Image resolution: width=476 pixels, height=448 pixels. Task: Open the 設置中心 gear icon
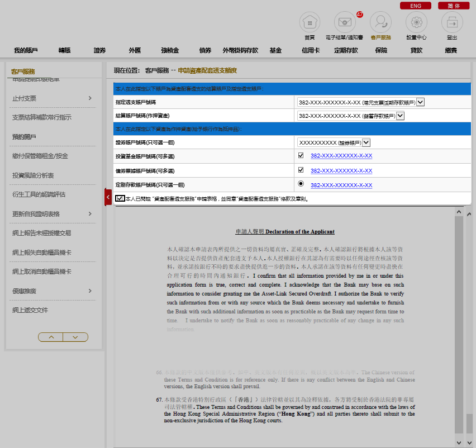tap(416, 23)
